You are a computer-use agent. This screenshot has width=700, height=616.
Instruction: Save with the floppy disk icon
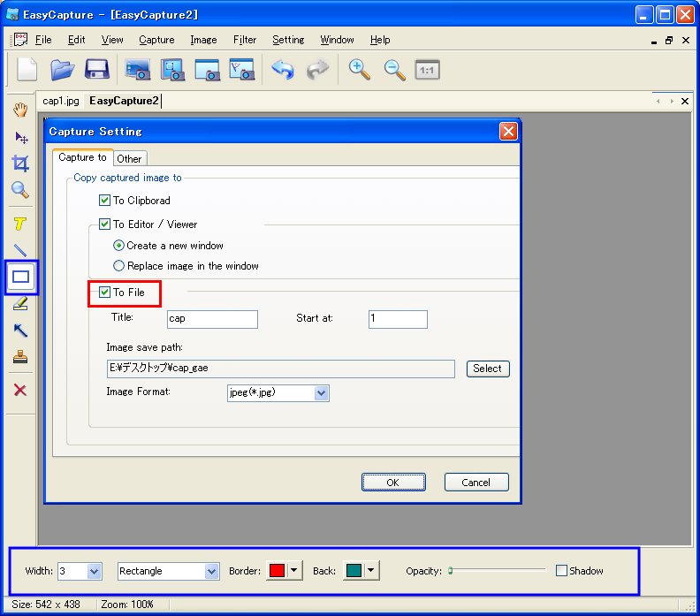coord(97,70)
